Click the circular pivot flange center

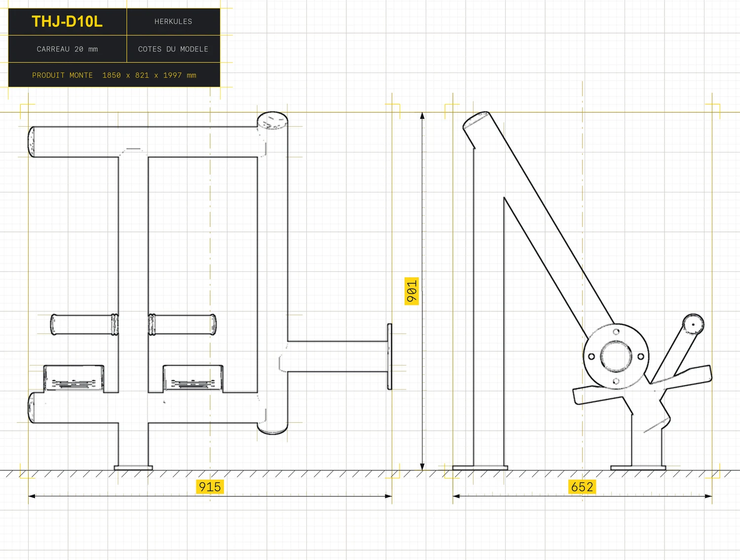pyautogui.click(x=616, y=356)
